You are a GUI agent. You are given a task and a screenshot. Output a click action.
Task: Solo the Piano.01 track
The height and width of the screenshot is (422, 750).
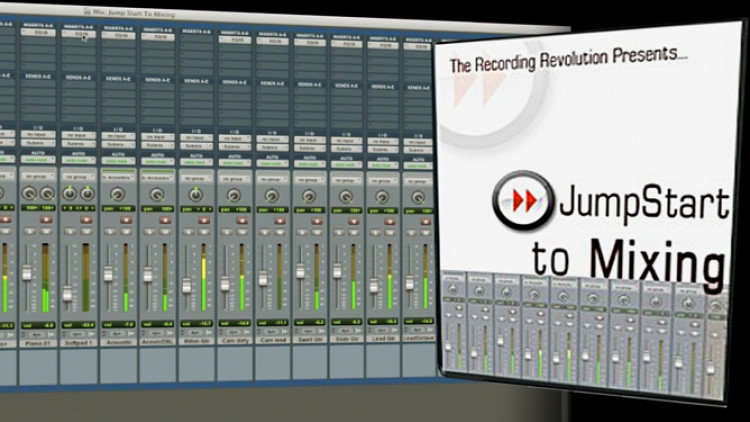pos(30,231)
